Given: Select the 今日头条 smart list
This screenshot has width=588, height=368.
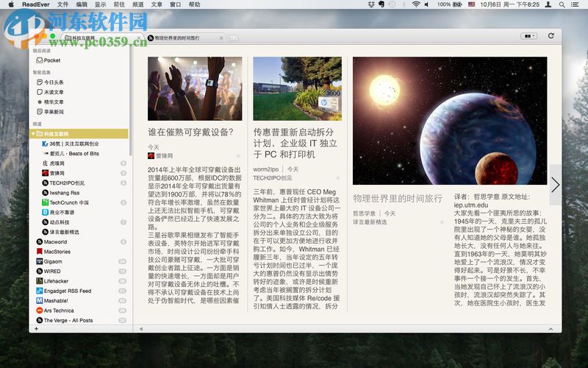Looking at the screenshot, I should (50, 82).
